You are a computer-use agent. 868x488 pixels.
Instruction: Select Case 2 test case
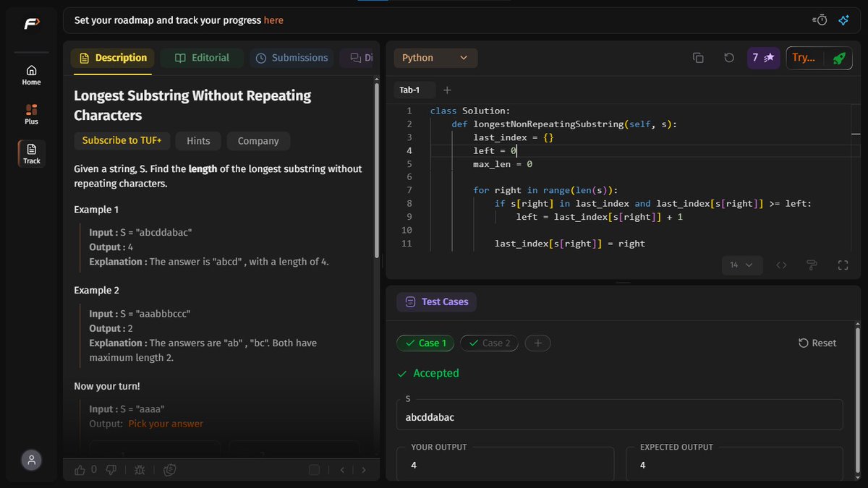coord(489,343)
